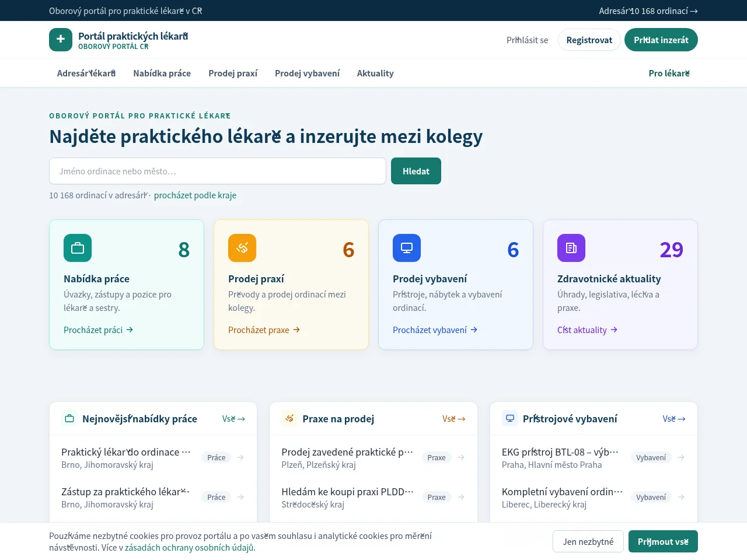Click briefcase icon beside Nejnovější nabídky práce heading
Image resolution: width=747 pixels, height=560 pixels.
pyautogui.click(x=69, y=418)
